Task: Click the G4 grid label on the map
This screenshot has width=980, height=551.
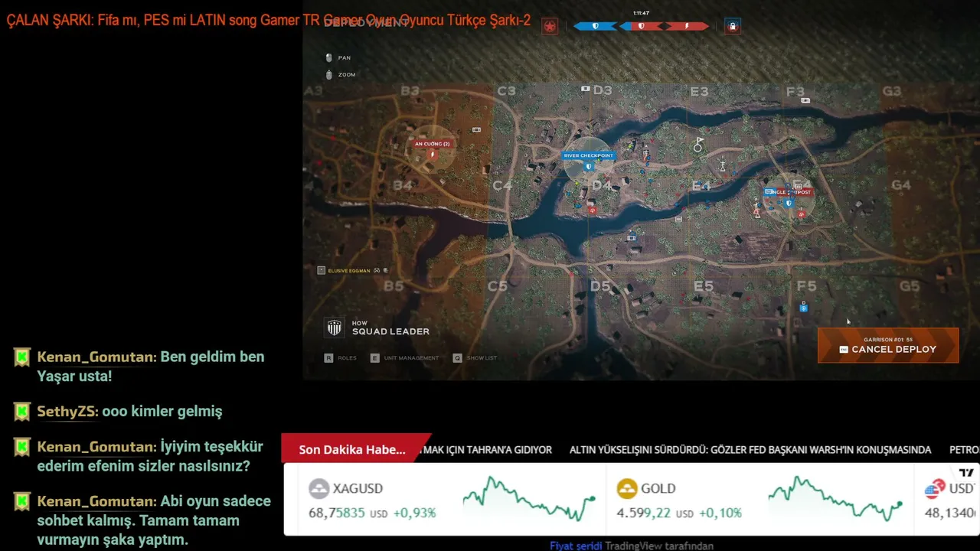Action: (x=901, y=185)
